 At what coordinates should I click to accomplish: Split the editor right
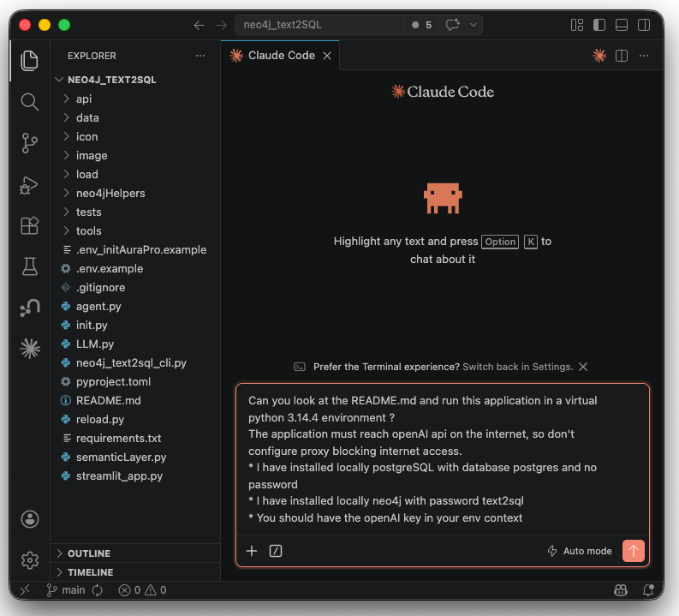pos(622,56)
